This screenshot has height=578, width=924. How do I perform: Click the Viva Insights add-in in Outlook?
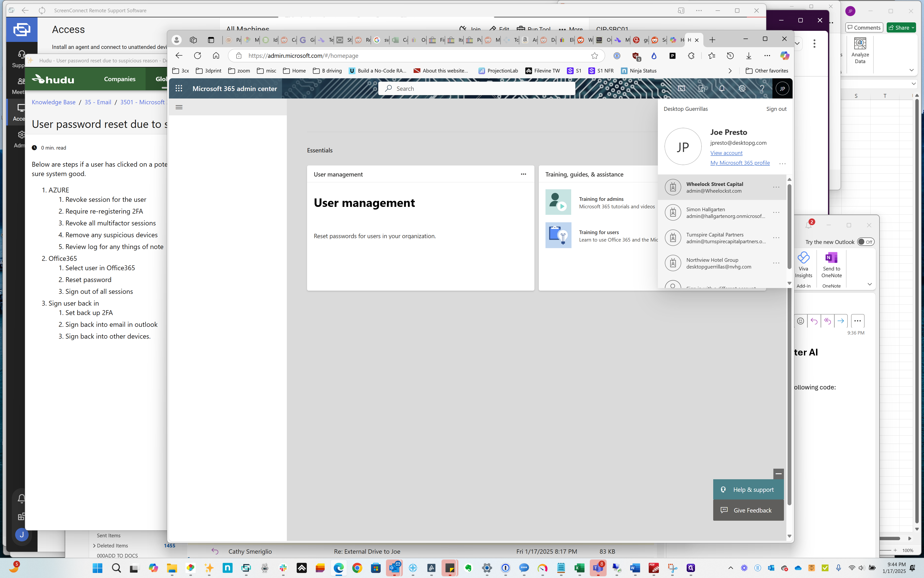(x=803, y=265)
